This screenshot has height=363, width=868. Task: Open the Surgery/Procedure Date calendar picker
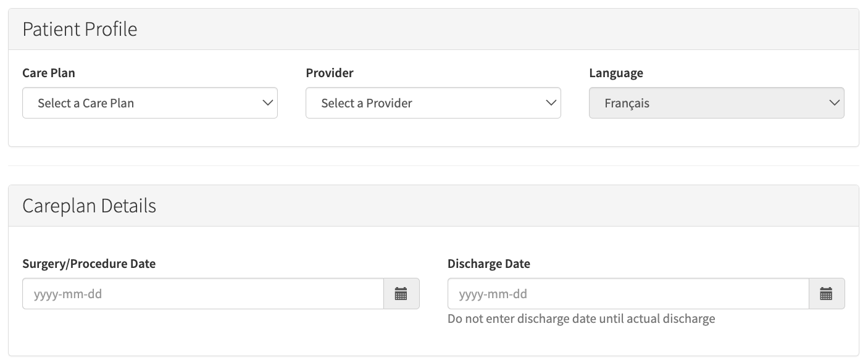pyautogui.click(x=401, y=294)
